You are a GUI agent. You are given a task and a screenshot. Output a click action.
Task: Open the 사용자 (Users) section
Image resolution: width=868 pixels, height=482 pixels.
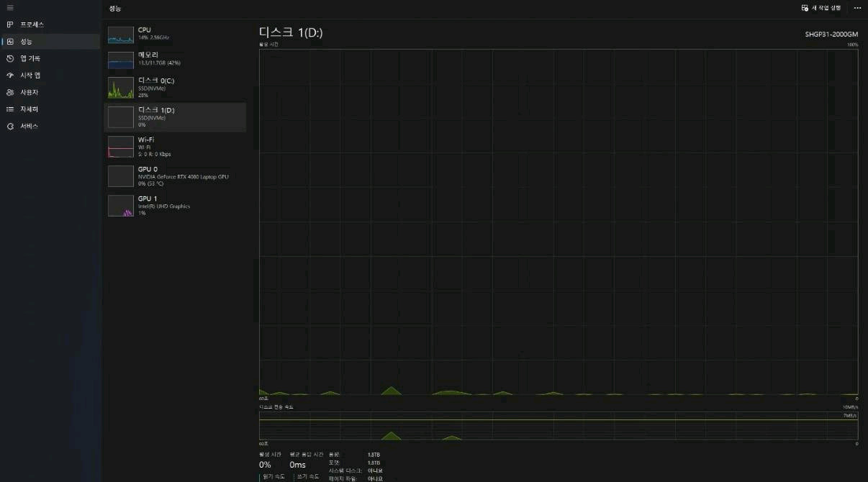(32, 92)
